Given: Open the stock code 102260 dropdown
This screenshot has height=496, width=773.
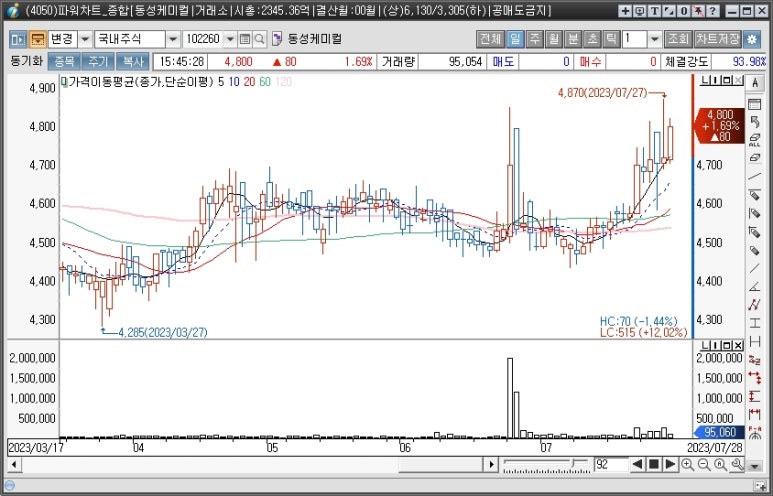Looking at the screenshot, I should pyautogui.click(x=230, y=39).
